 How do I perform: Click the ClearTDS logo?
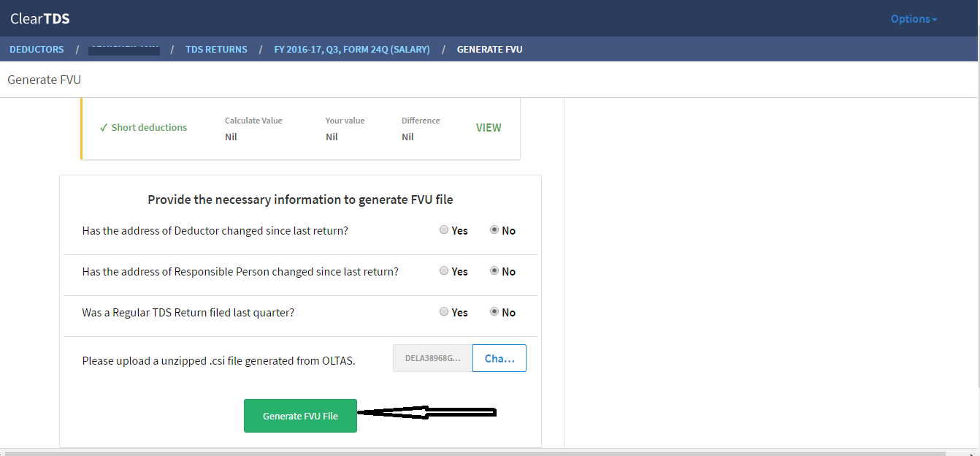pos(40,19)
